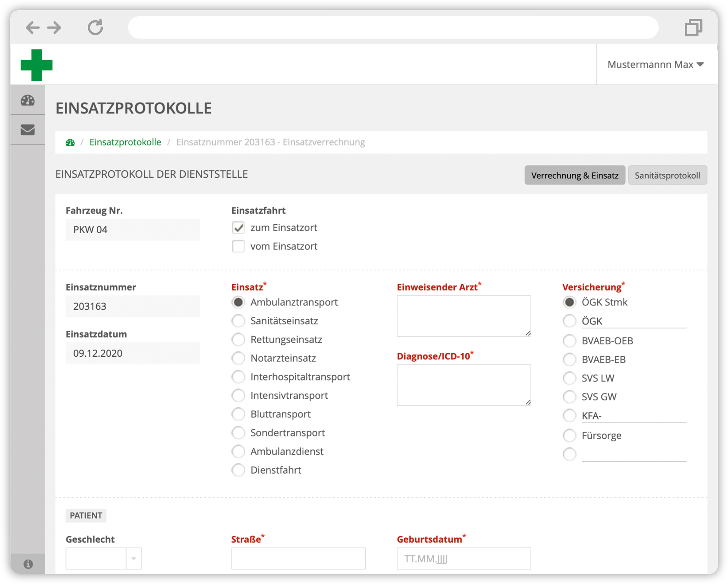Click the Einsatznummer 203163 - Einsatzverrechnung breadcrumb text
The image size is (728, 584).
point(271,142)
